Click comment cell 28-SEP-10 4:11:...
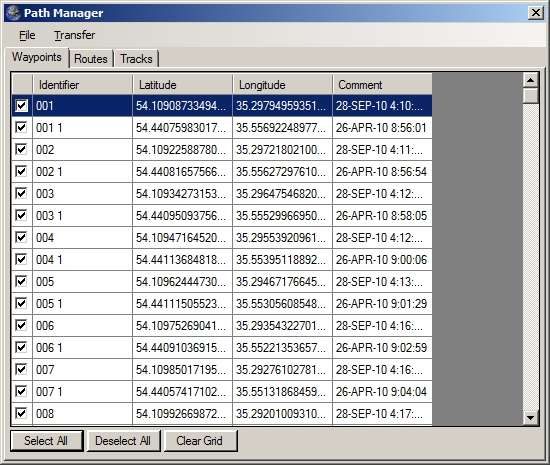Image resolution: width=550 pixels, height=465 pixels. pos(382,149)
